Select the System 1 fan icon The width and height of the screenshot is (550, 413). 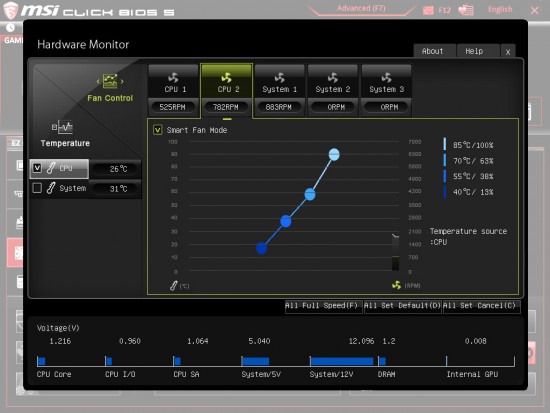pyautogui.click(x=280, y=77)
